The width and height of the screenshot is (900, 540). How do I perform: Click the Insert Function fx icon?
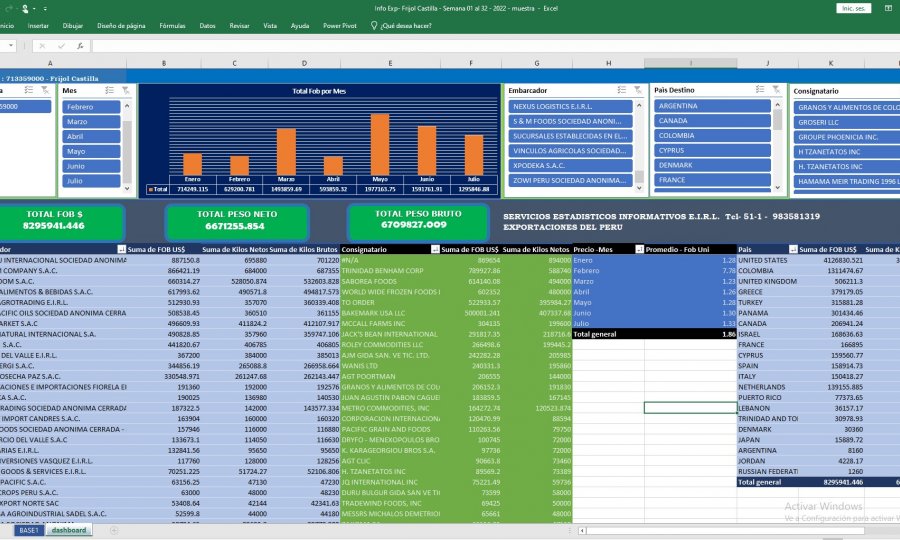coord(80,46)
